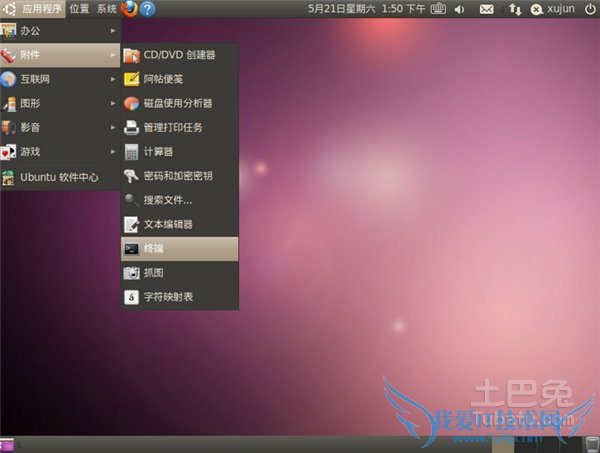
Task: Click show desktop button in bottom panel
Action: (7, 445)
